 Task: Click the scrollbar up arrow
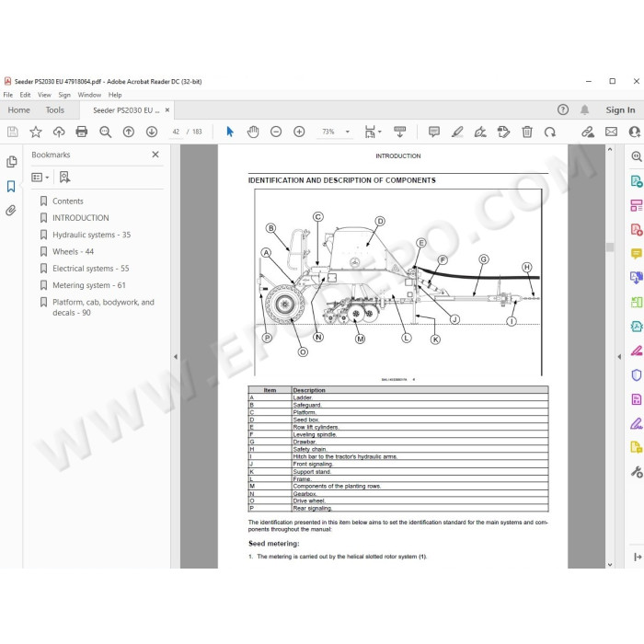coord(610,149)
